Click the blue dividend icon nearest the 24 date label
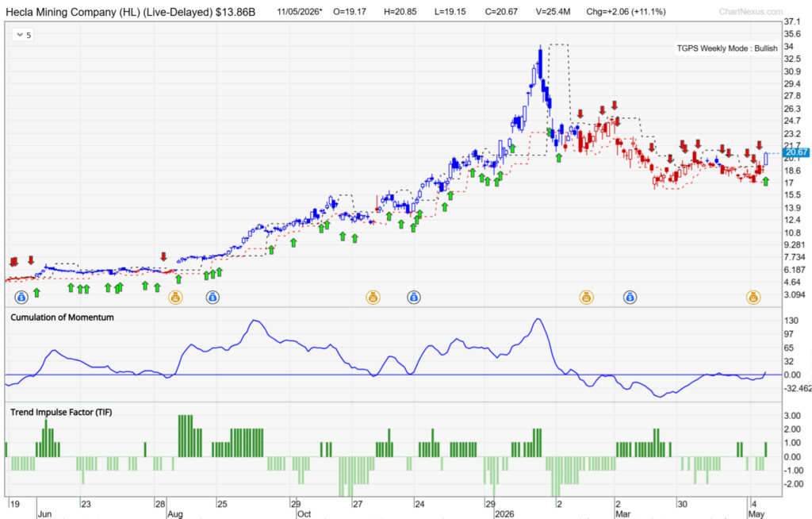Viewport: 812px width, 519px height. click(414, 298)
